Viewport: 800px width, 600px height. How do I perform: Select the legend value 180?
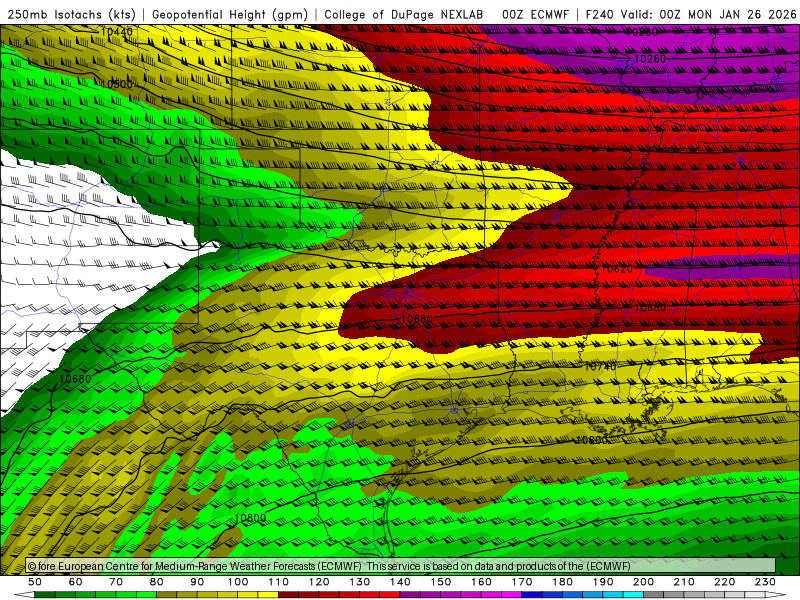[562, 582]
